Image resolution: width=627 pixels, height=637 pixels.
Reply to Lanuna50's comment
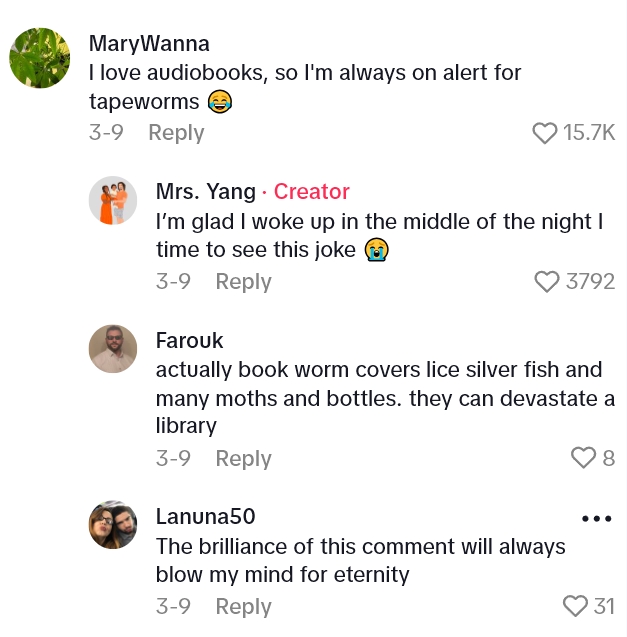243,606
